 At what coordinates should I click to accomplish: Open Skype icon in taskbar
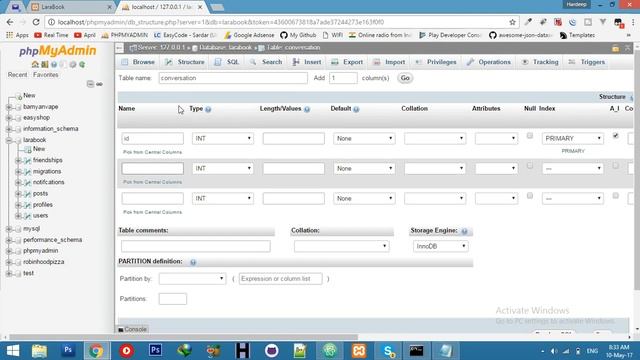[x=388, y=351]
